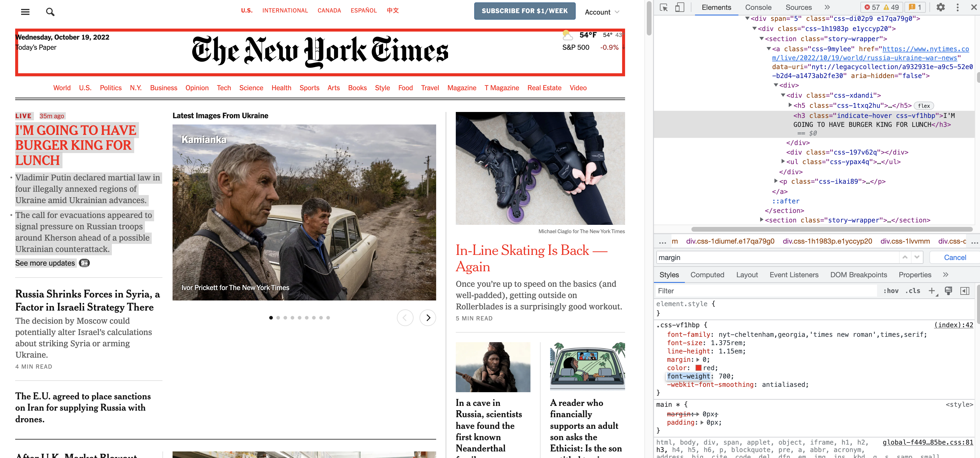Open the paintbrush style-sheet editing icon
This screenshot has height=458, width=980.
click(948, 291)
